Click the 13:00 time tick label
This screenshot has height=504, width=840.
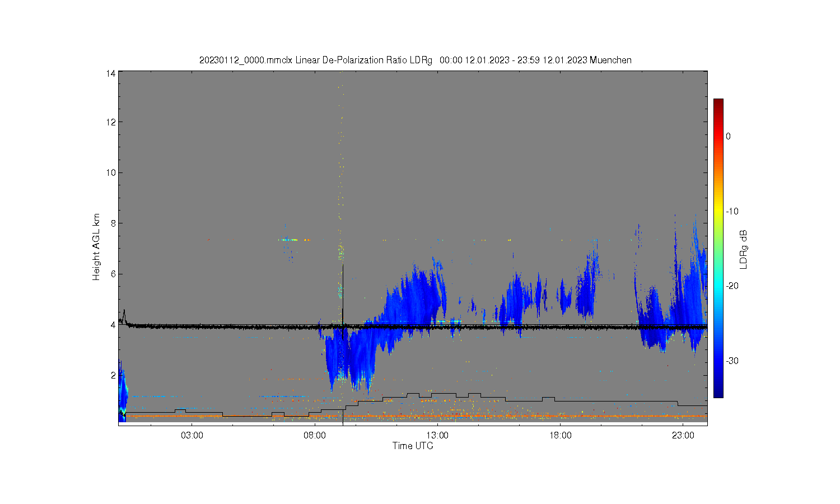pos(437,436)
